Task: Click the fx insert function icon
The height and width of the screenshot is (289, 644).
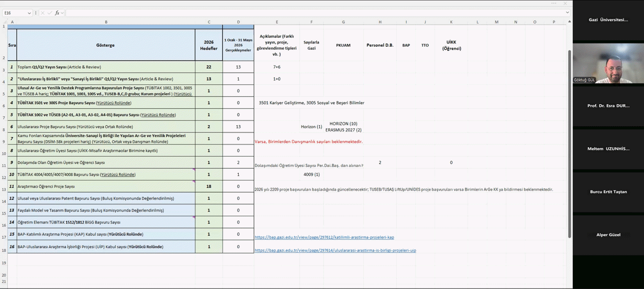Action: click(x=57, y=13)
